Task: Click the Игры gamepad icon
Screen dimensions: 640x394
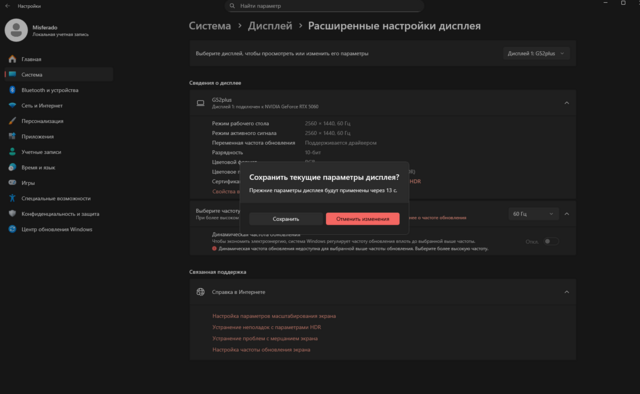Action: [x=12, y=183]
